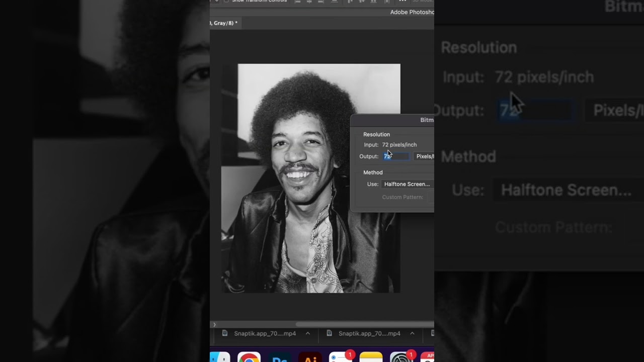Image resolution: width=644 pixels, height=362 pixels.
Task: Click the 'Method' section label
Action: (x=373, y=172)
